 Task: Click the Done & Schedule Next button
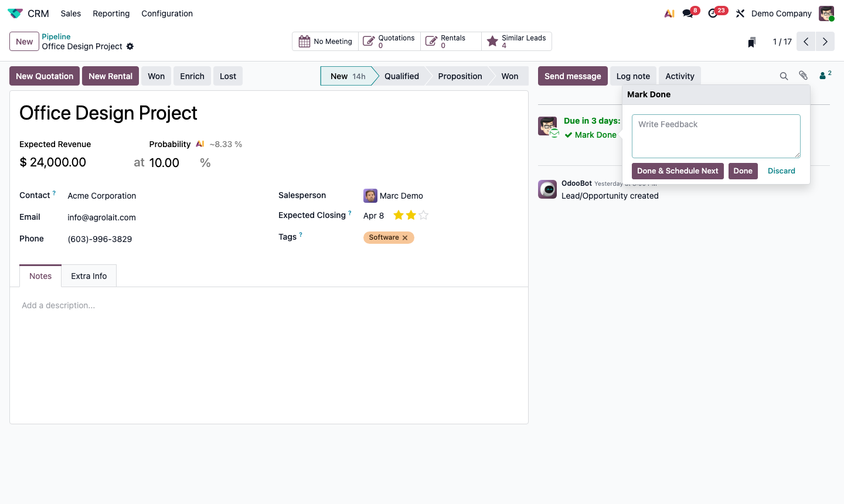[x=678, y=171]
